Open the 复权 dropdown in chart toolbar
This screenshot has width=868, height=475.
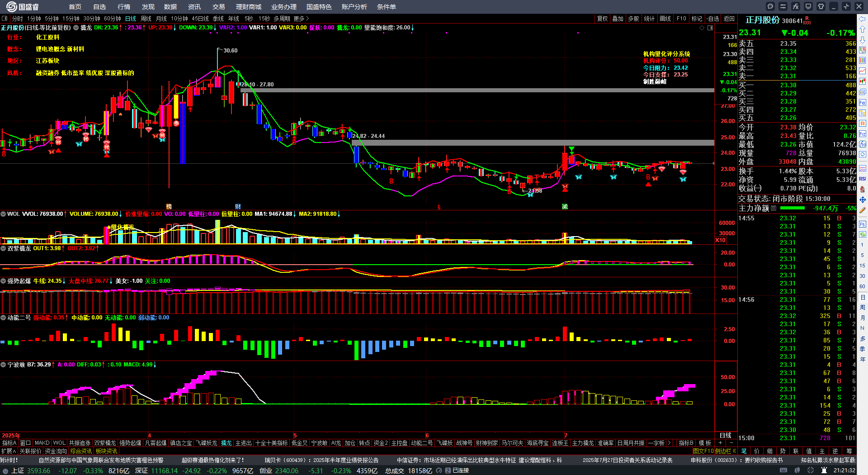pyautogui.click(x=602, y=19)
